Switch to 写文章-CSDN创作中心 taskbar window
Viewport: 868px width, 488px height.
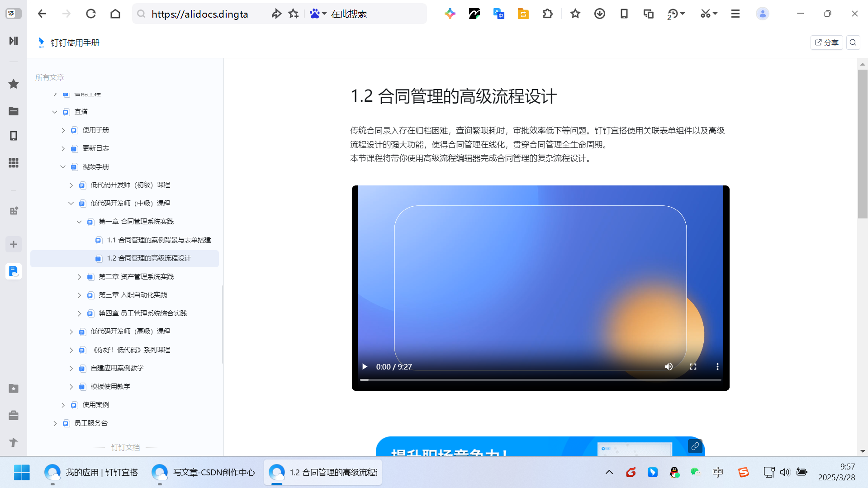pyautogui.click(x=203, y=472)
